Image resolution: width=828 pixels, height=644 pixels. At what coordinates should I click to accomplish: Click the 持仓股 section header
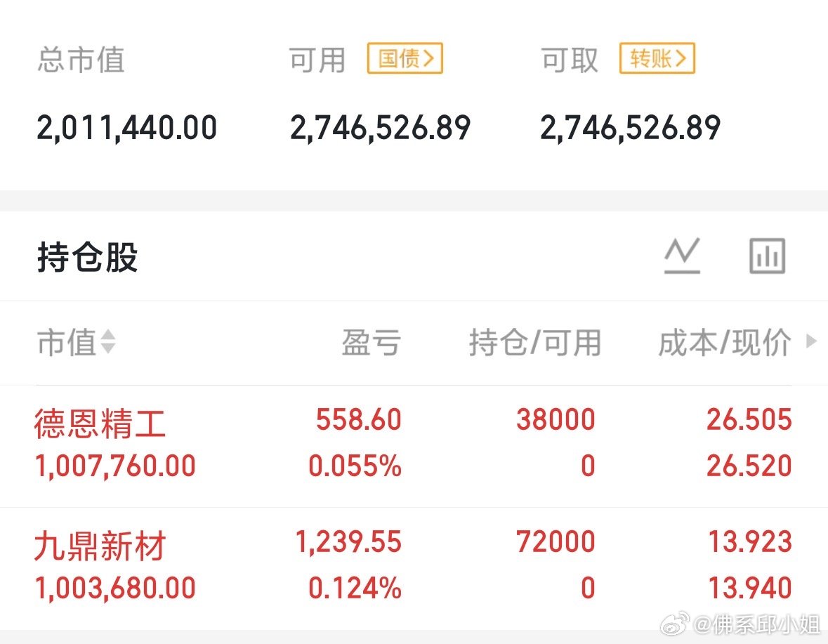(87, 258)
